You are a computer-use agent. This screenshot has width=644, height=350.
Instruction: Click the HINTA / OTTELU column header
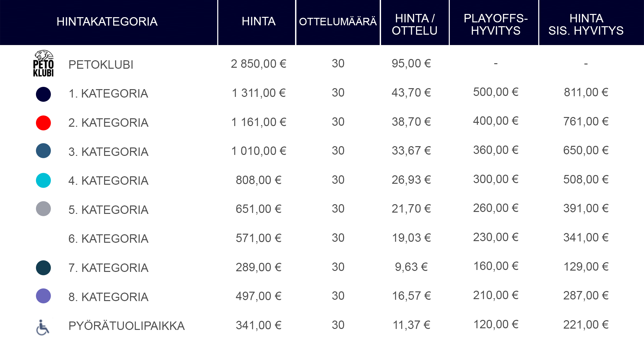click(x=414, y=24)
